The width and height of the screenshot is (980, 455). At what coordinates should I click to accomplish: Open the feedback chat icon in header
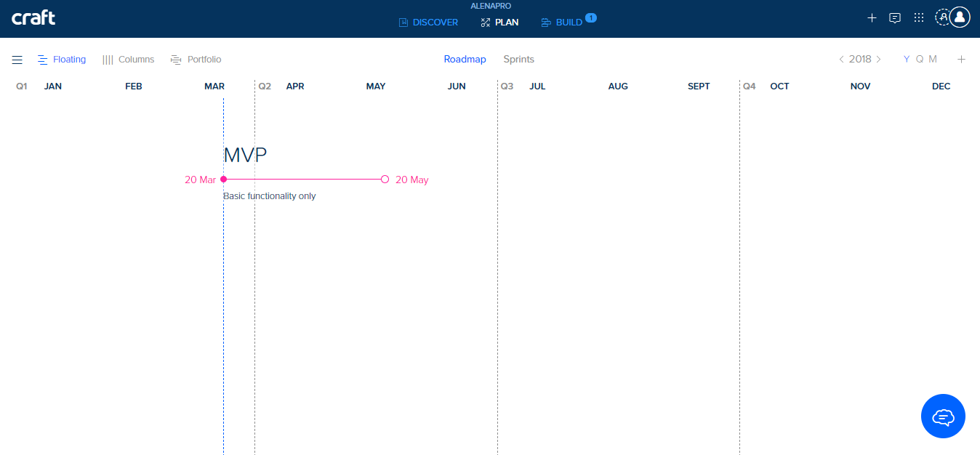[x=896, y=18]
